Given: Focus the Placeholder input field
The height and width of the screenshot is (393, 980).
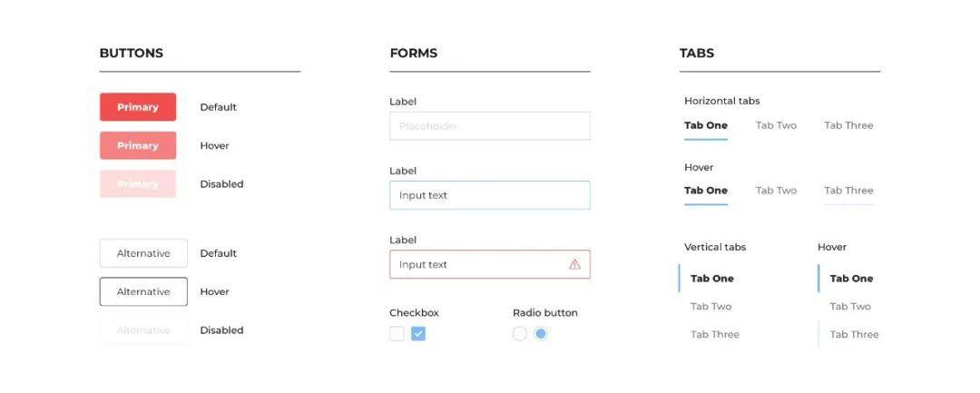Looking at the screenshot, I should pyautogui.click(x=489, y=126).
